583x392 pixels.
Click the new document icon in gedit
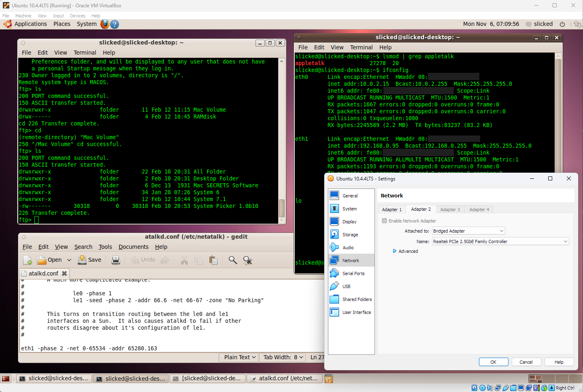click(28, 260)
